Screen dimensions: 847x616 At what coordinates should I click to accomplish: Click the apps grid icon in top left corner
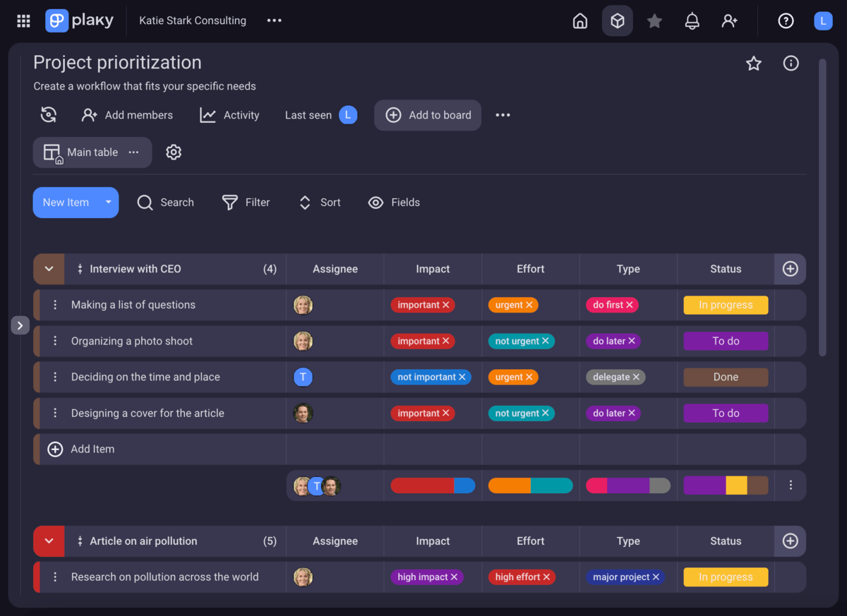click(23, 20)
